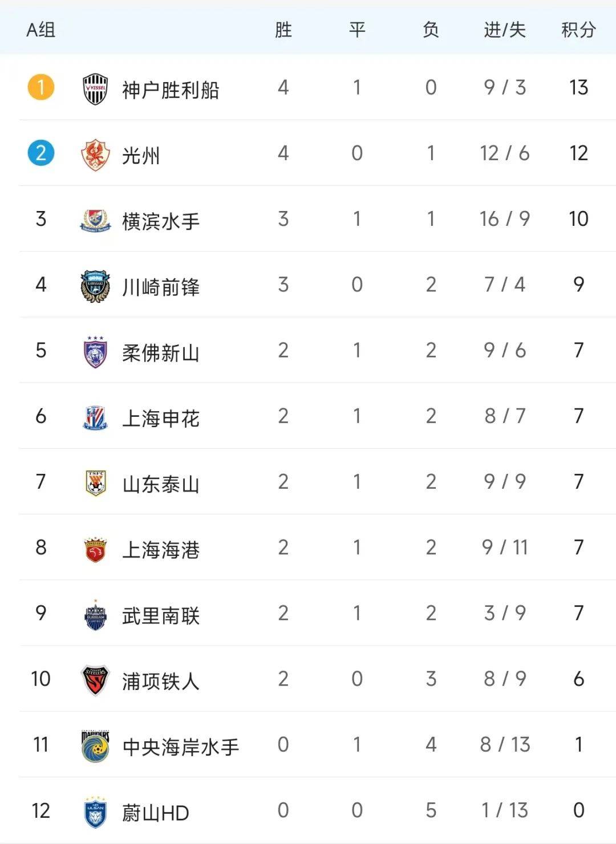Sort by the 积分 column header

click(578, 30)
